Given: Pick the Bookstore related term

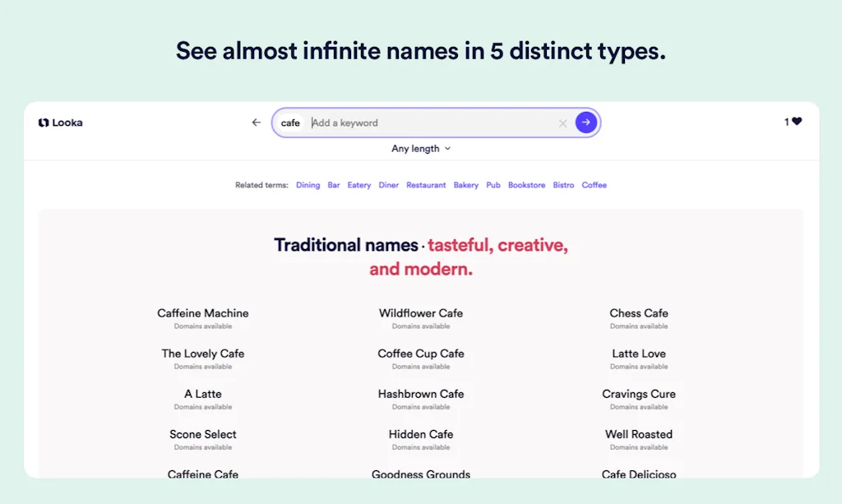Looking at the screenshot, I should coord(526,185).
